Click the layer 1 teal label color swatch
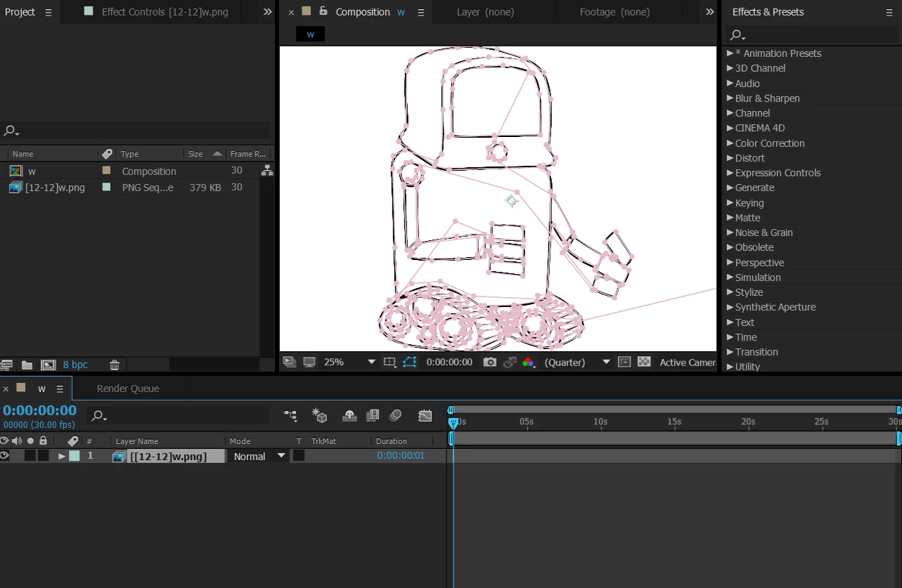Viewport: 902px width, 588px height. pos(75,456)
